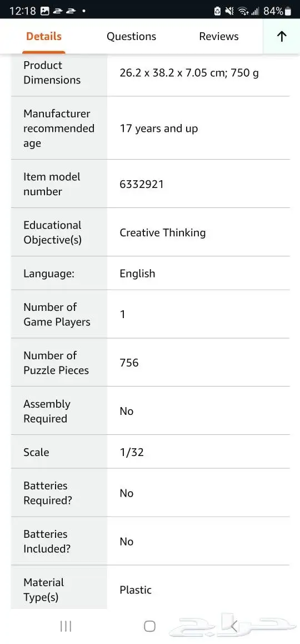Tap the Android back button
The image size is (300, 644).
point(234,626)
